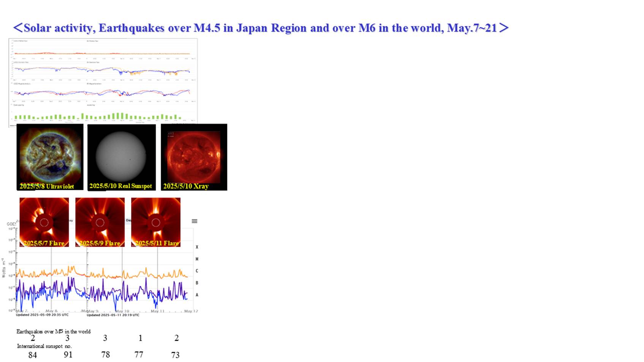Click the C flare class label
The image size is (644, 362).
coord(197,271)
